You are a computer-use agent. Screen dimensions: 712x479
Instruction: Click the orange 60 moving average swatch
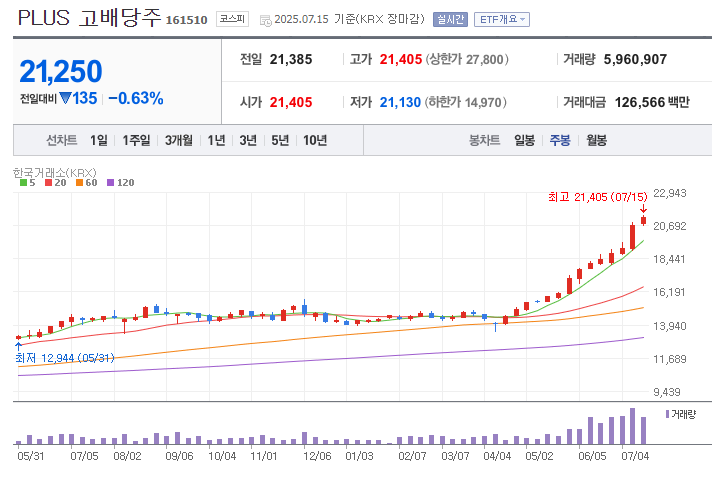(85, 183)
